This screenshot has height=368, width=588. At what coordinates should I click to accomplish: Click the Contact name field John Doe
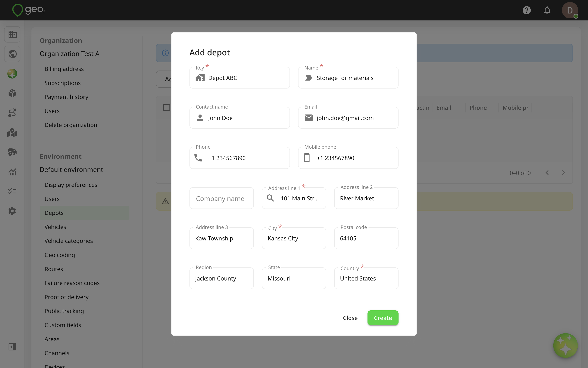(239, 118)
